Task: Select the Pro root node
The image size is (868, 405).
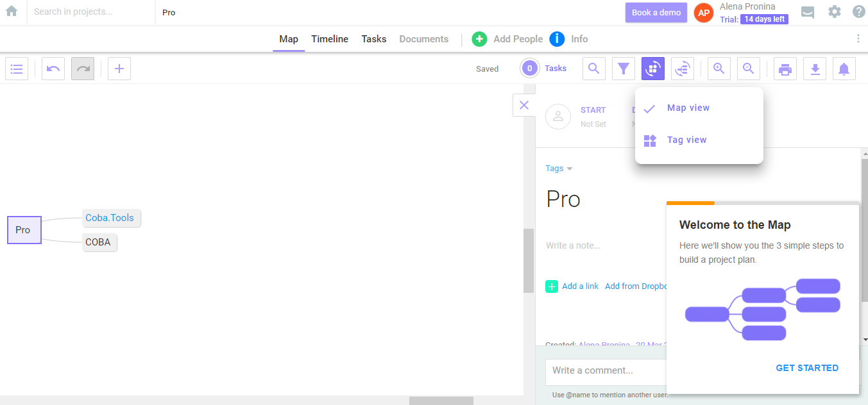Action: [24, 230]
